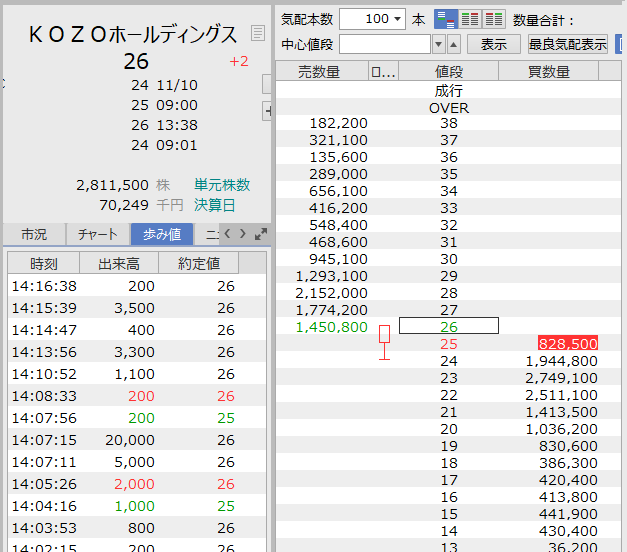
Task: Select the middle order book layout icon
Action: coord(469,19)
